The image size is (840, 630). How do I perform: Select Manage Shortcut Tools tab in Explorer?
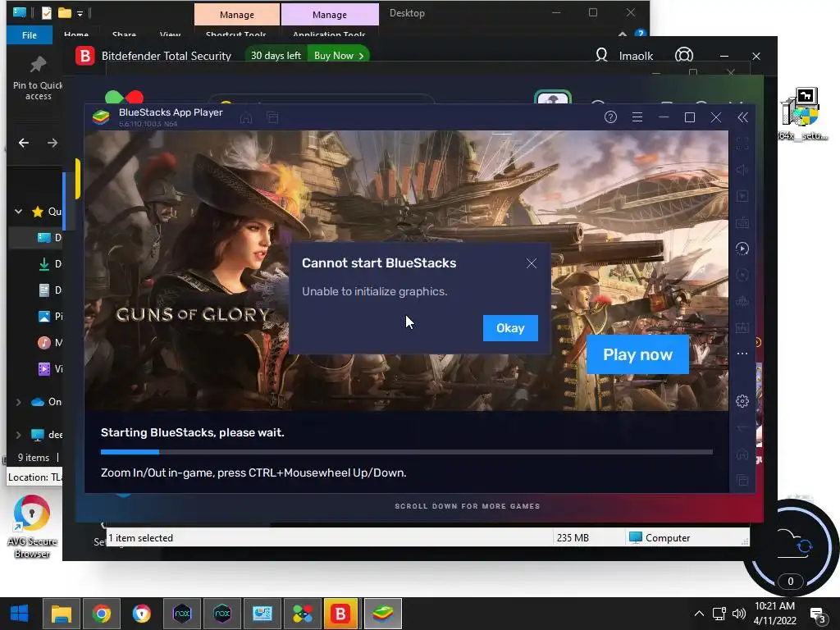tap(237, 15)
